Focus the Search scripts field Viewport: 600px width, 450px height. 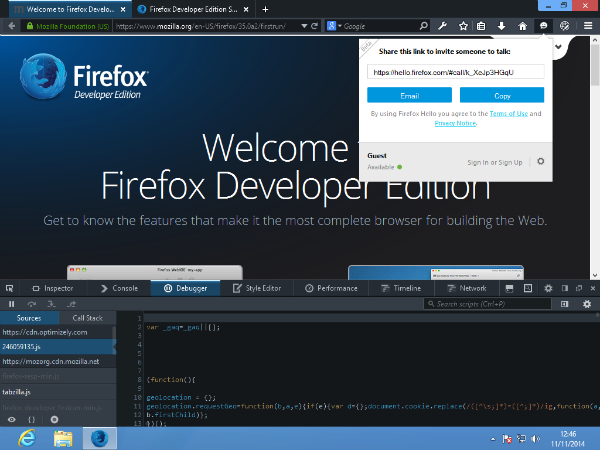[x=487, y=304]
